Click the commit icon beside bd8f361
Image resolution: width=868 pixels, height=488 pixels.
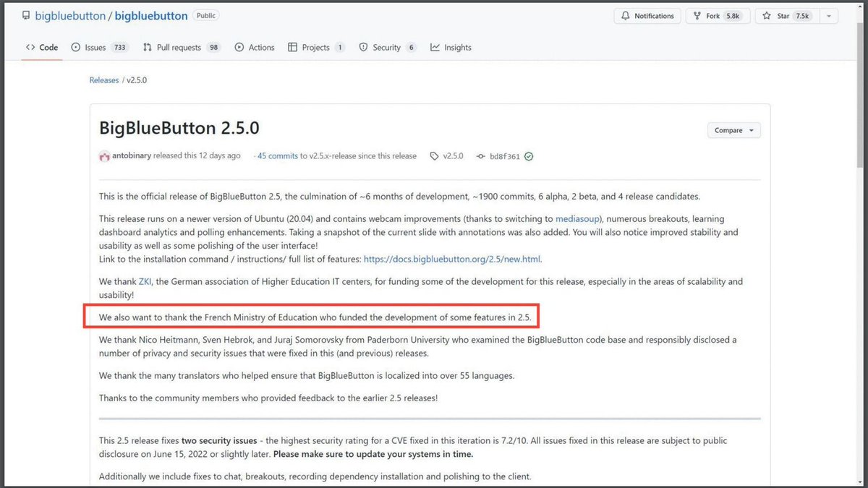480,156
